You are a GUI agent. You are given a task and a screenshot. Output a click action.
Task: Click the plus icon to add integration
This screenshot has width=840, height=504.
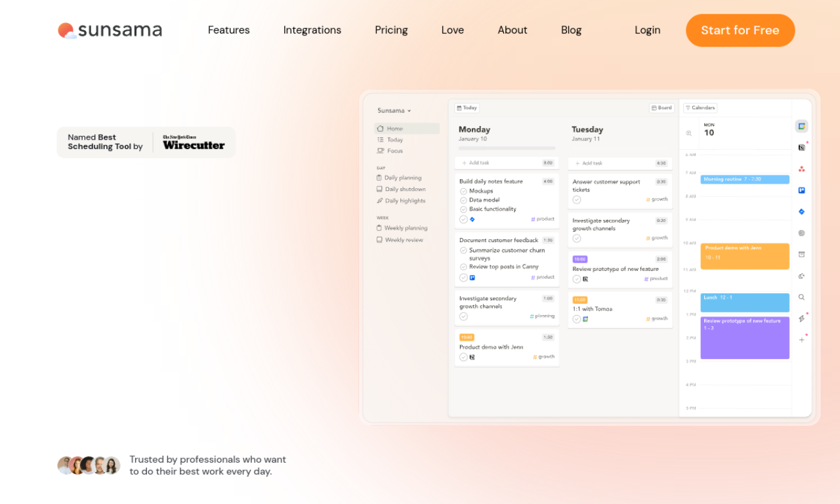[x=801, y=340]
